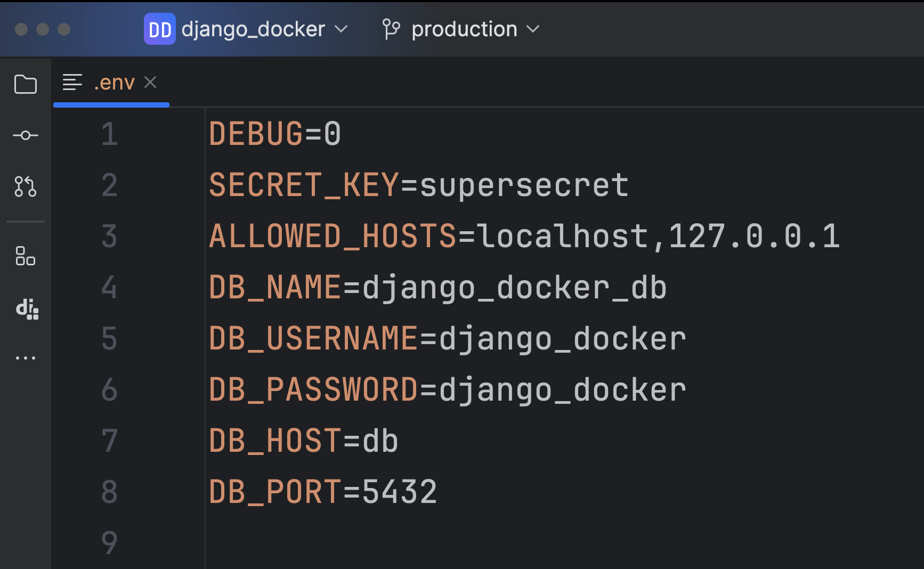Click the DD project badge icon
The image size is (924, 569).
(x=159, y=29)
